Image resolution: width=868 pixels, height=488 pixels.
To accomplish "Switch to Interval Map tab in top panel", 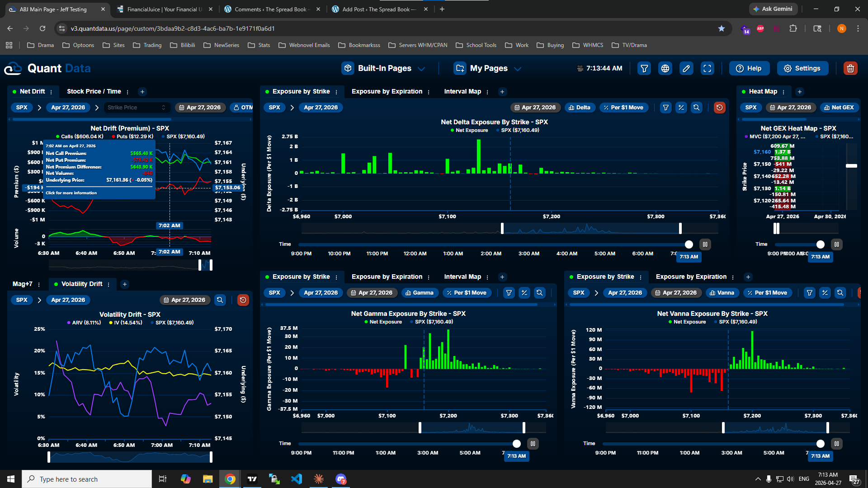I will pyautogui.click(x=462, y=91).
